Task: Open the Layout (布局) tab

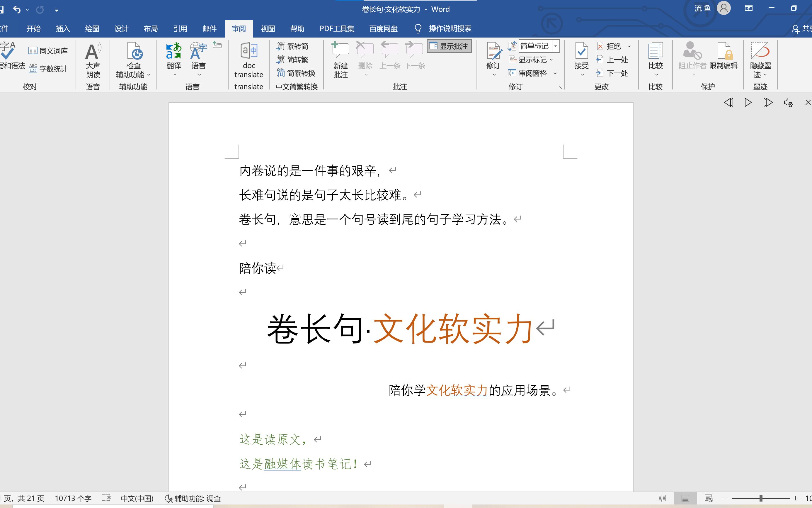Action: pos(150,28)
